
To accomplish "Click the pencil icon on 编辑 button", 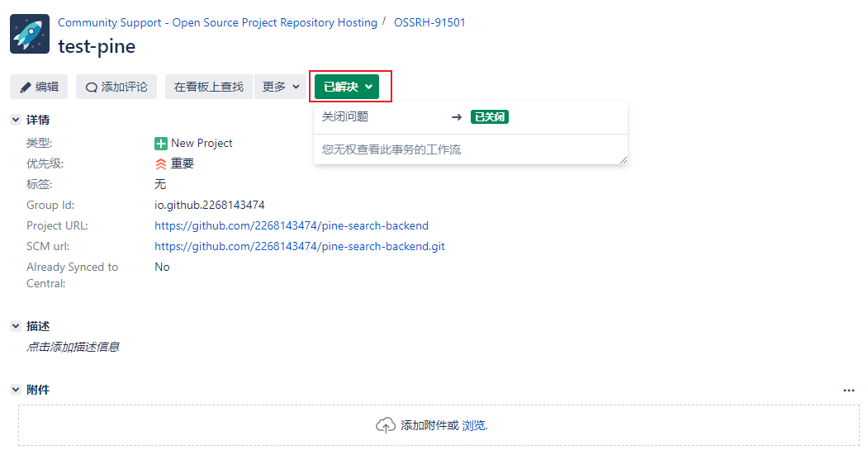I will [x=26, y=88].
